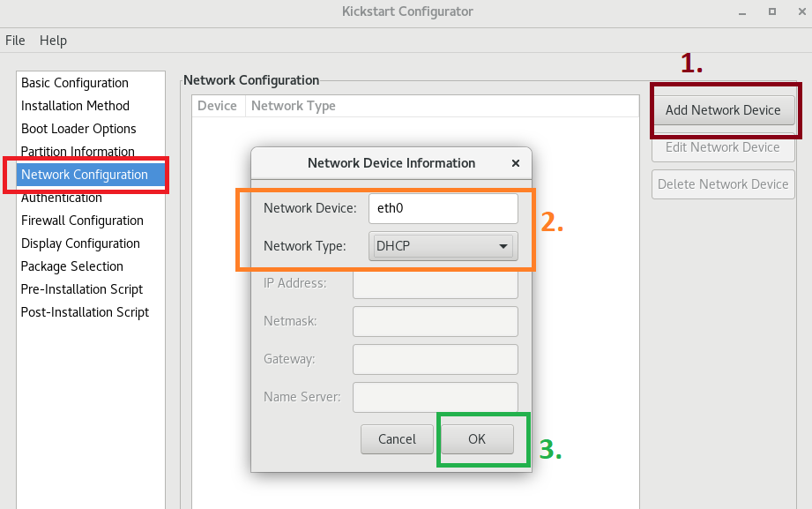The image size is (812, 509).
Task: Select Boot Loader Options
Action: [78, 128]
